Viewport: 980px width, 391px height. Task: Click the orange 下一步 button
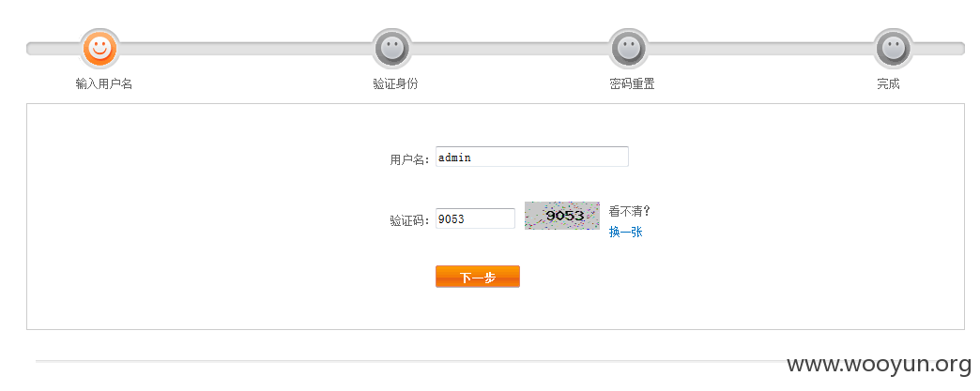click(x=478, y=277)
